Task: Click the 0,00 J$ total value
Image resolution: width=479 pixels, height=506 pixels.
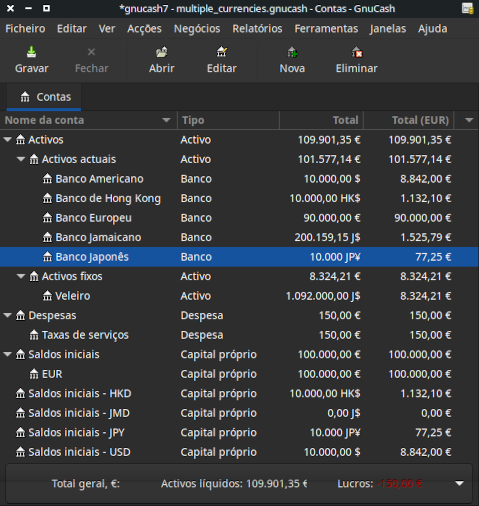Action: click(x=344, y=413)
